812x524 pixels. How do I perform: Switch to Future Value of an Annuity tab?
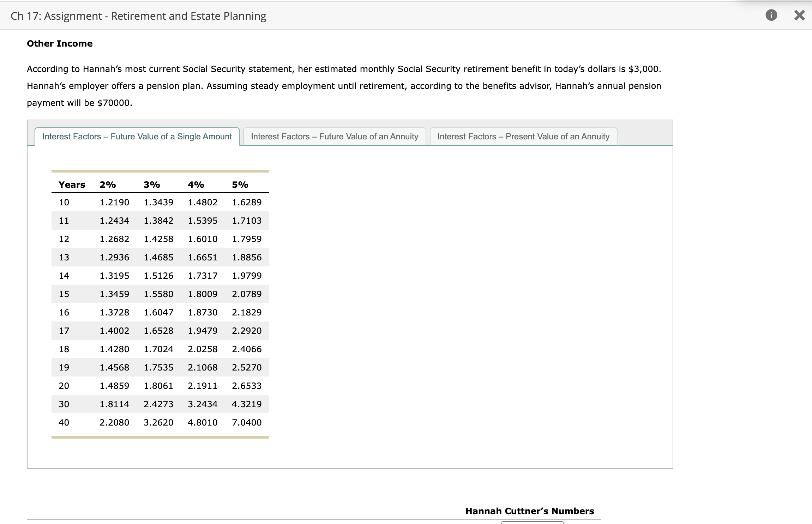334,137
